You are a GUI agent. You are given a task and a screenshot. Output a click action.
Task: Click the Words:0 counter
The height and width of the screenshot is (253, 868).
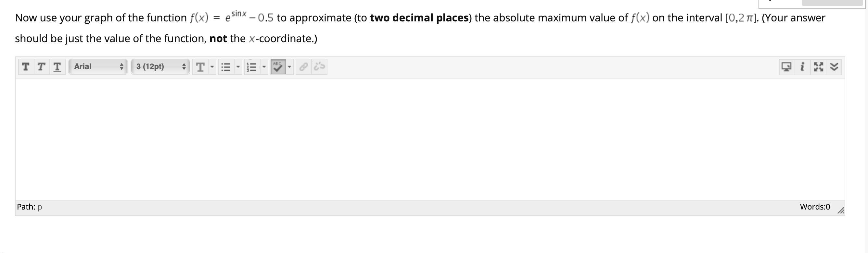click(815, 207)
